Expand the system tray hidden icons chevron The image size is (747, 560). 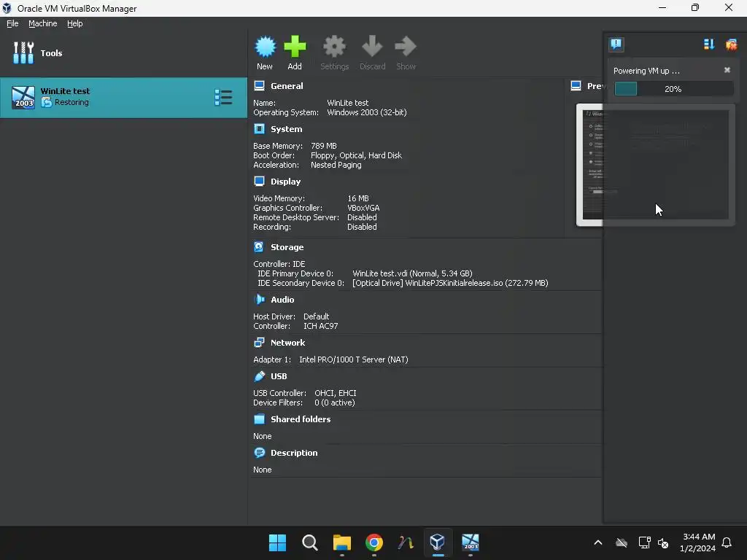coord(598,542)
